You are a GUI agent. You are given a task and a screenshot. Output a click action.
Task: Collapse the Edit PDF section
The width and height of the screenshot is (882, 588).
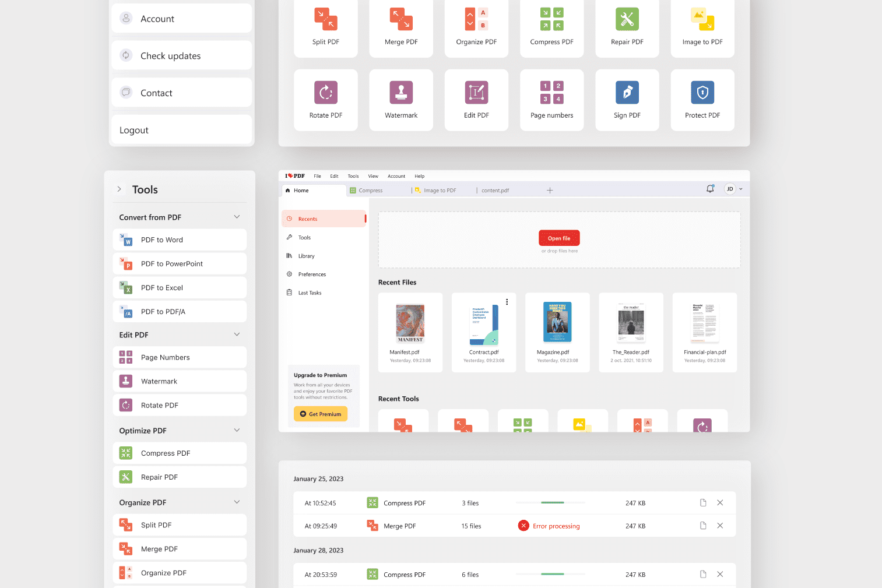237,334
